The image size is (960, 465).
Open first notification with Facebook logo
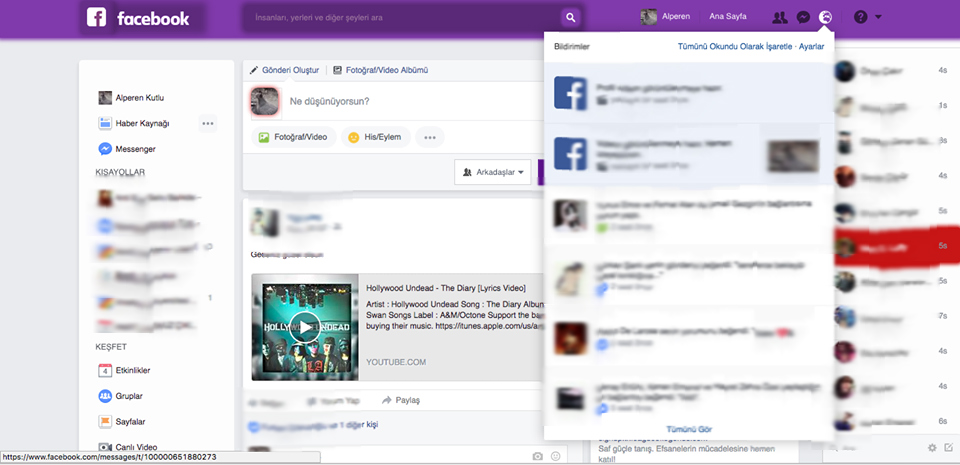coord(689,93)
